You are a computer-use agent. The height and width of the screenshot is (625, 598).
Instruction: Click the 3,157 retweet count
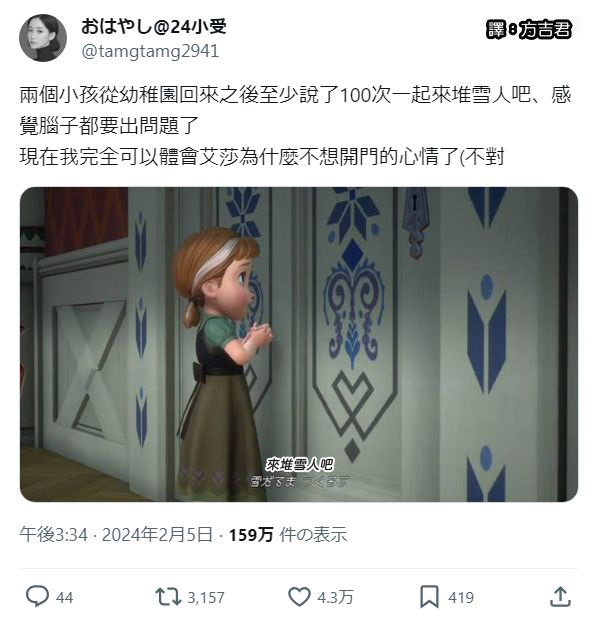[206, 597]
